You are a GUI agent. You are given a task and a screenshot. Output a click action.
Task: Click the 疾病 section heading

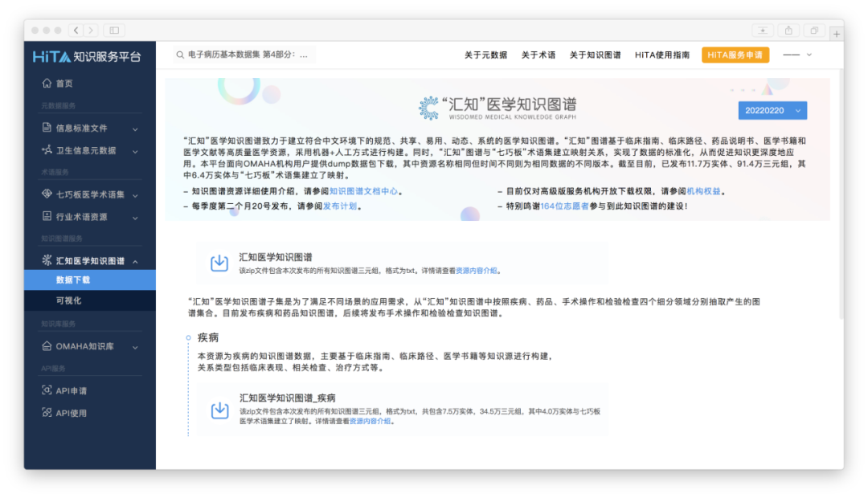[x=208, y=337]
